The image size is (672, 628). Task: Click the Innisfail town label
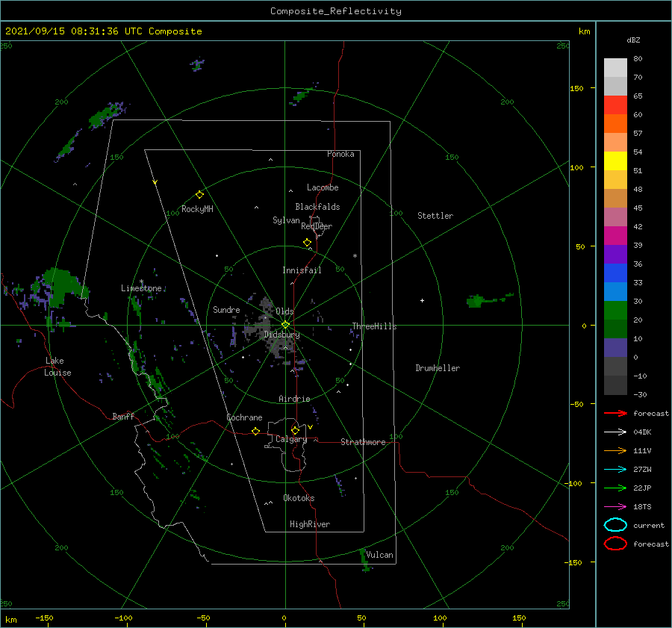click(x=302, y=270)
